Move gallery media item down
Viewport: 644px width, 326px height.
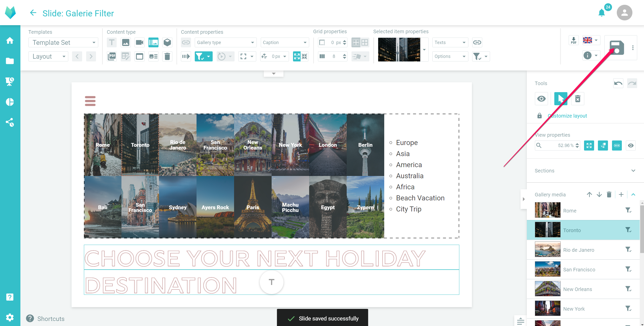click(599, 194)
